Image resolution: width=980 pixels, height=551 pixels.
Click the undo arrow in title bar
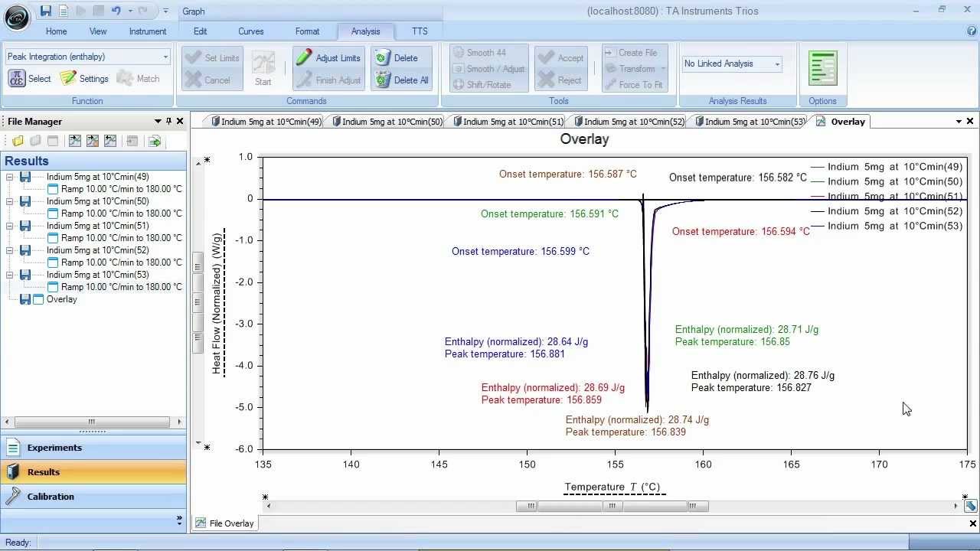click(x=116, y=11)
